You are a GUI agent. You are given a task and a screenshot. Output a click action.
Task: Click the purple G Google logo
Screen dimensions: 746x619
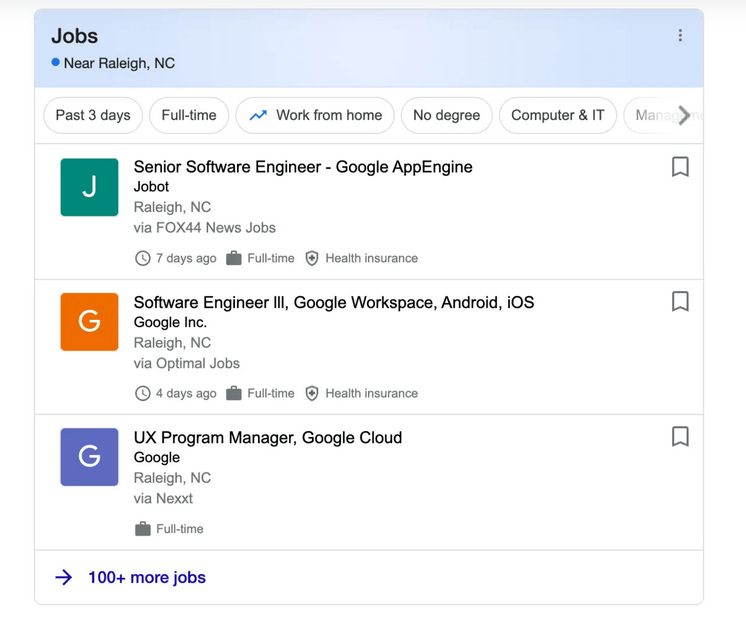[x=89, y=457]
